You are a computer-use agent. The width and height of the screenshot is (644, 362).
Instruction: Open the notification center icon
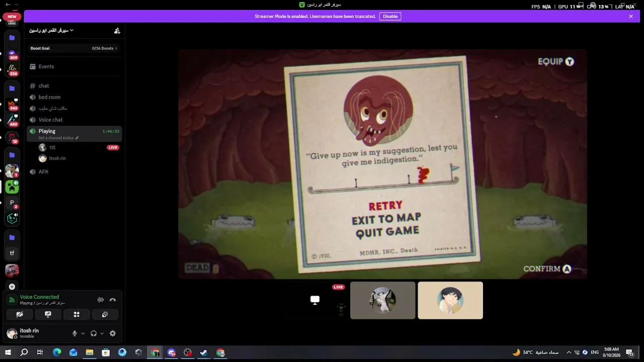pyautogui.click(x=629, y=352)
